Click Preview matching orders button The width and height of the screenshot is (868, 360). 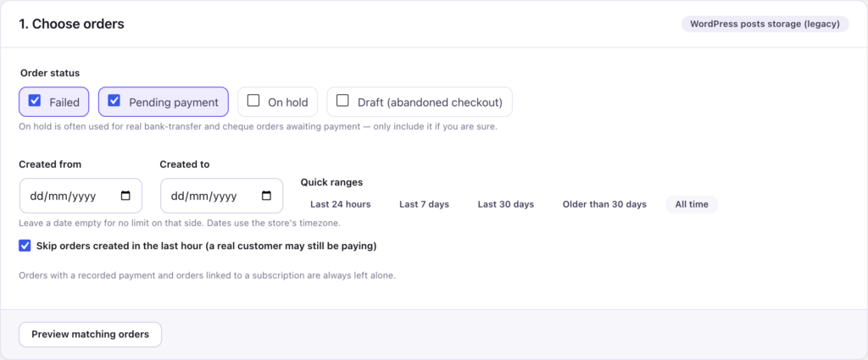(90, 335)
